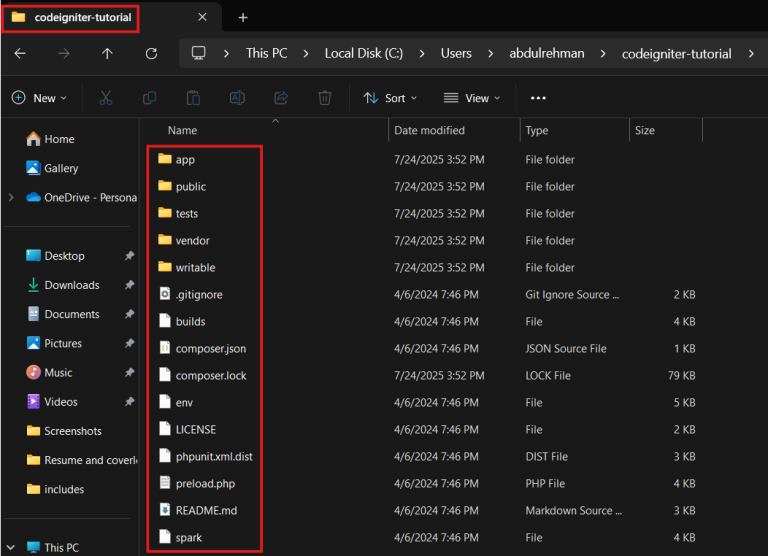Select the .gitignore file icon
The width and height of the screenshot is (768, 556).
pos(165,293)
